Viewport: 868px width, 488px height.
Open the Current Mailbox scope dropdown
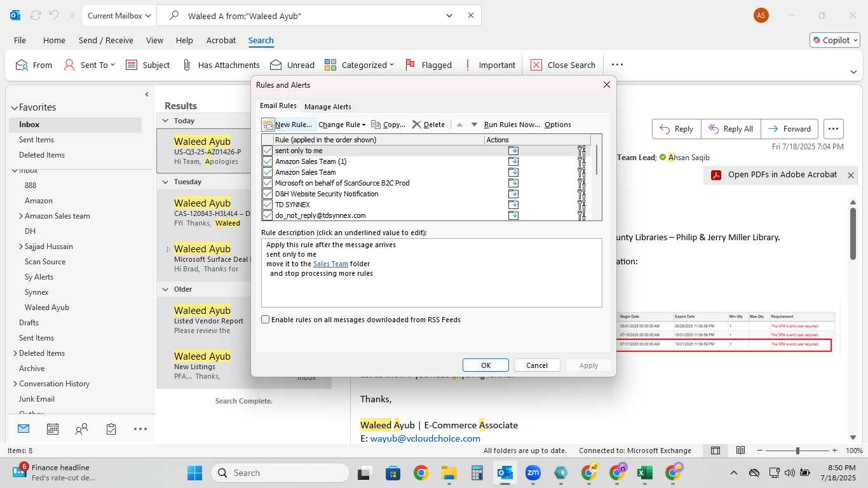click(x=119, y=15)
